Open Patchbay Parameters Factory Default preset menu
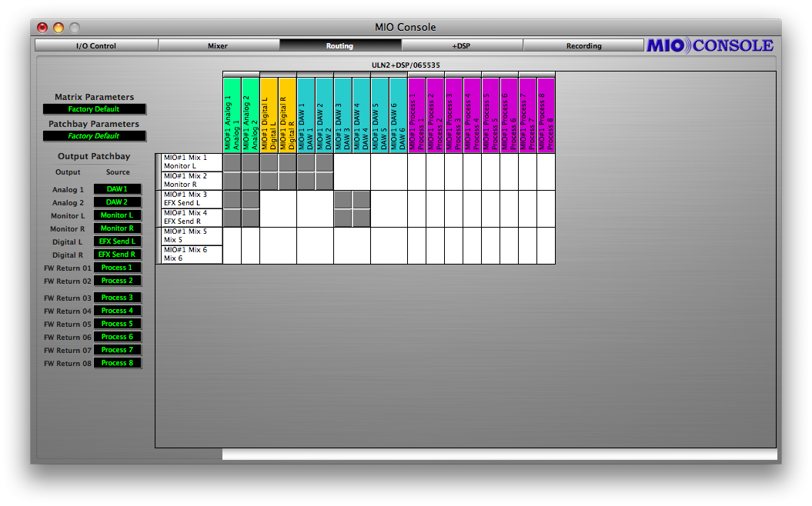The width and height of the screenshot is (812, 506). [94, 136]
